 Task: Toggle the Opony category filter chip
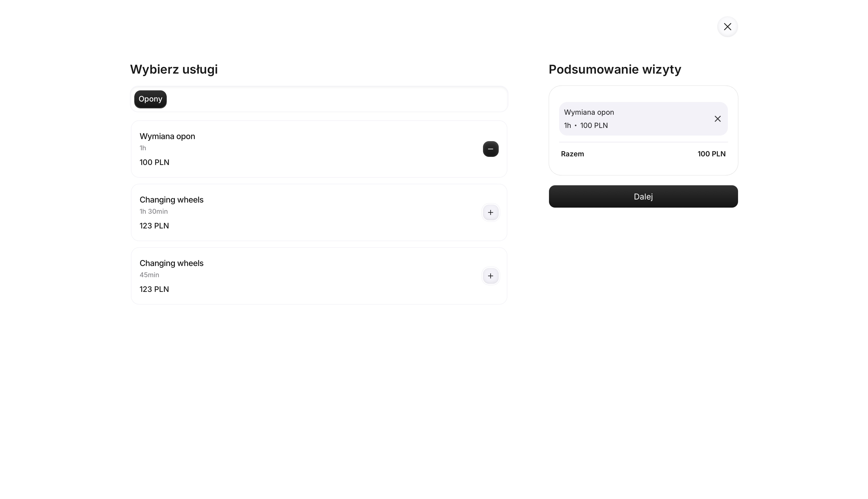[x=150, y=99]
